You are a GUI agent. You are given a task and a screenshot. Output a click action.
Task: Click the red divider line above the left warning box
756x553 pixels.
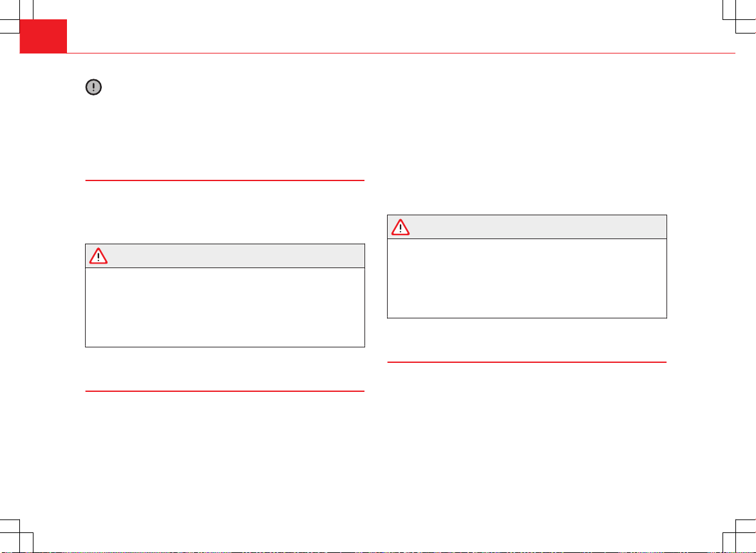(225, 180)
